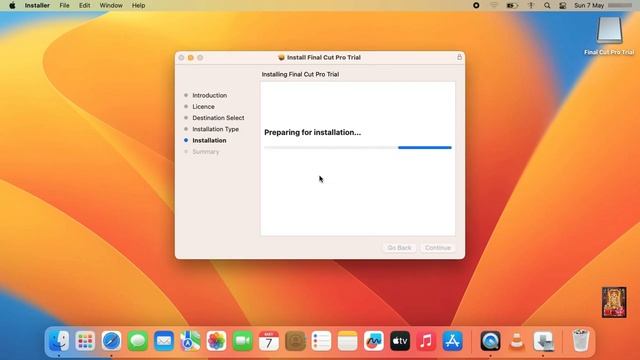Image resolution: width=640 pixels, height=360 pixels.
Task: Open Calendar showing 7 in dock
Action: click(x=269, y=341)
